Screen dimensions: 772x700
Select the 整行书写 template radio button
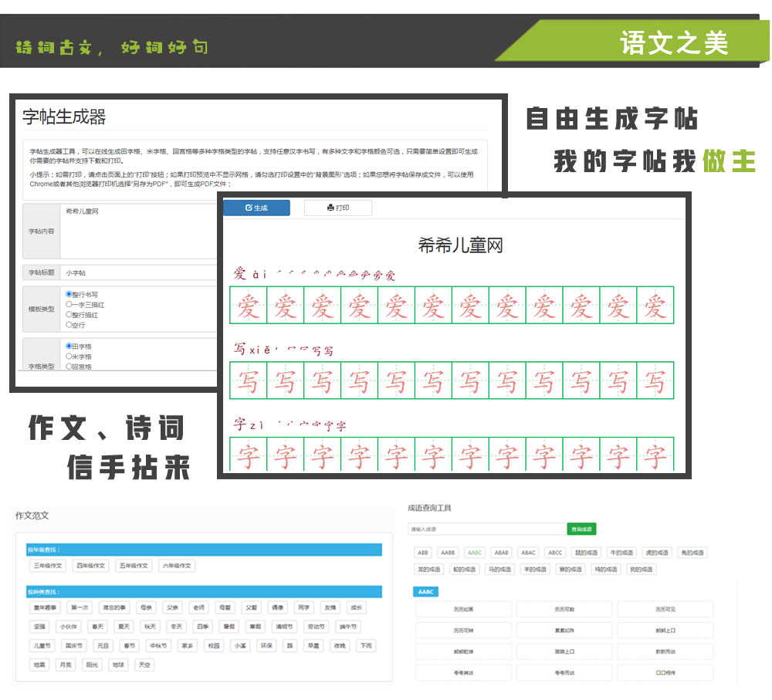[x=69, y=294]
